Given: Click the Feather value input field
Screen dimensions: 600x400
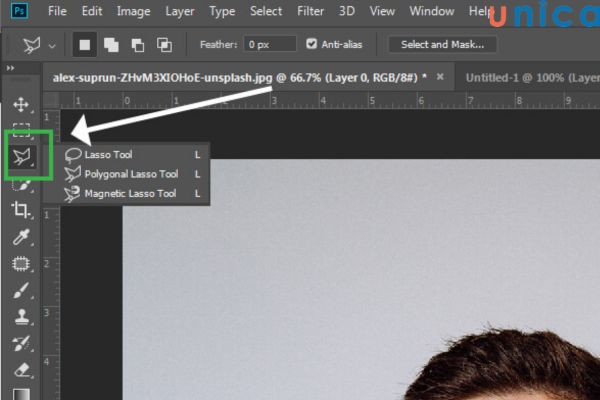Looking at the screenshot, I should [270, 44].
